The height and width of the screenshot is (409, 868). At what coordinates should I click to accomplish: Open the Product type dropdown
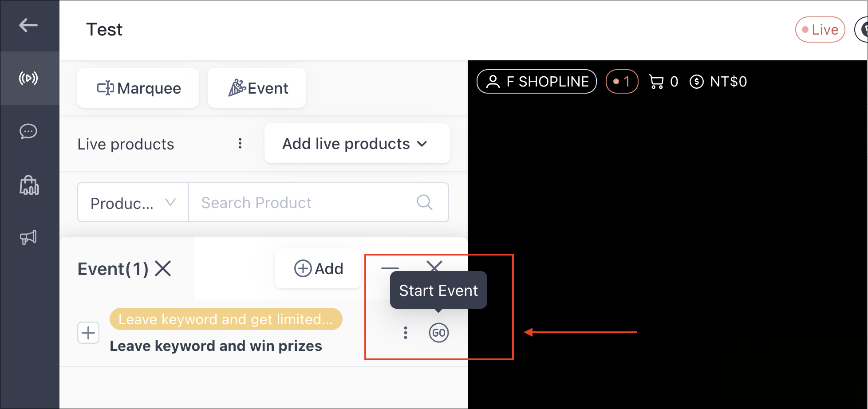pos(133,203)
